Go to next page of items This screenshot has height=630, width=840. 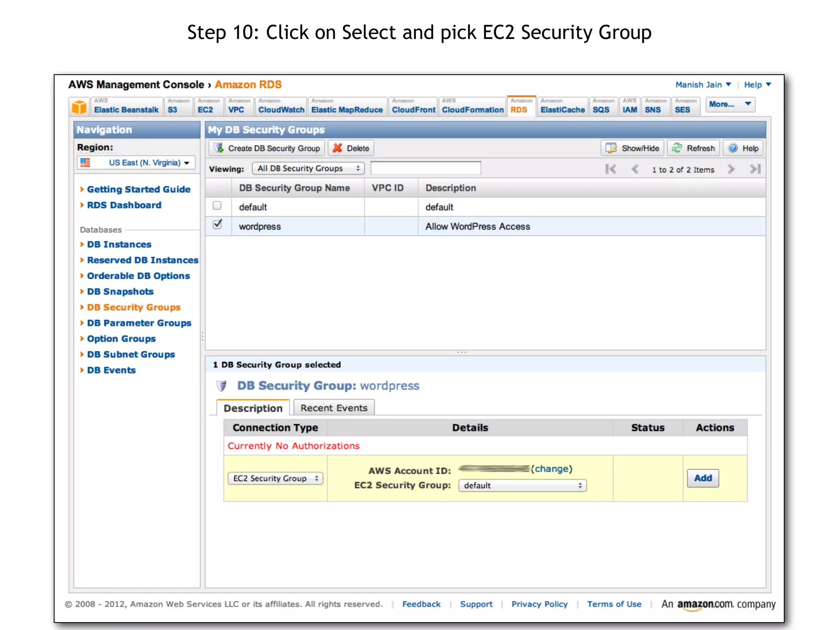731,169
